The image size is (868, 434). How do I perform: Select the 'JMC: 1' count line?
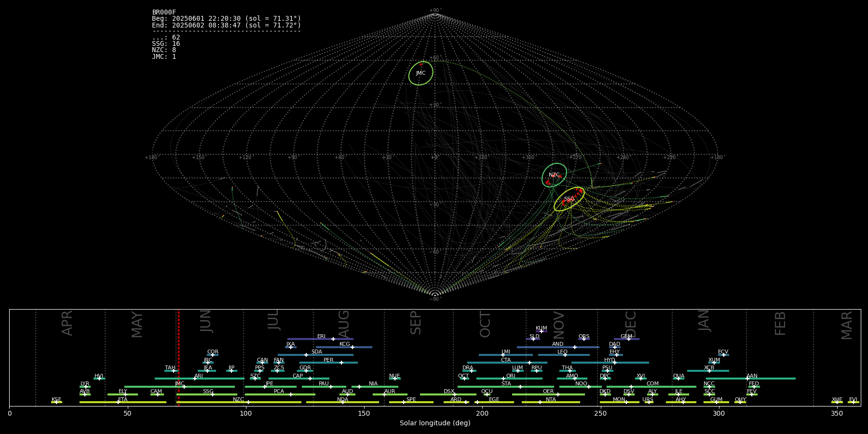164,56
